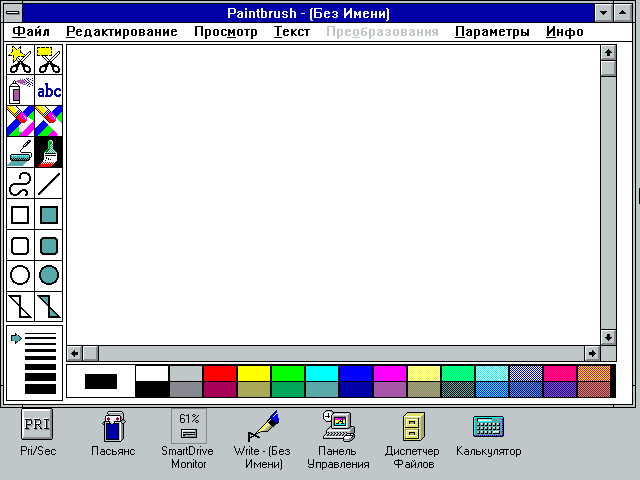640x480 pixels.
Task: Select the Brush tool
Action: click(49, 152)
